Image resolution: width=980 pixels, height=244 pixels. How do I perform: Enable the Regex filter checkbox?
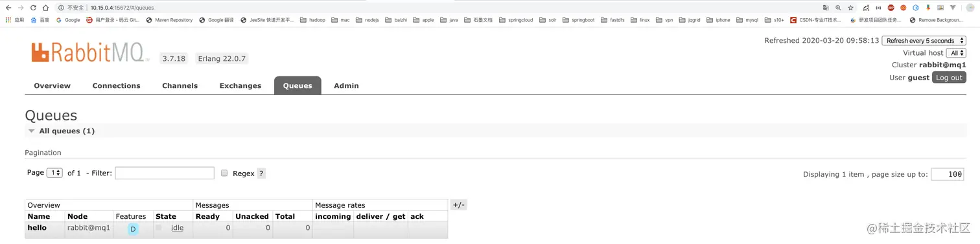click(224, 173)
